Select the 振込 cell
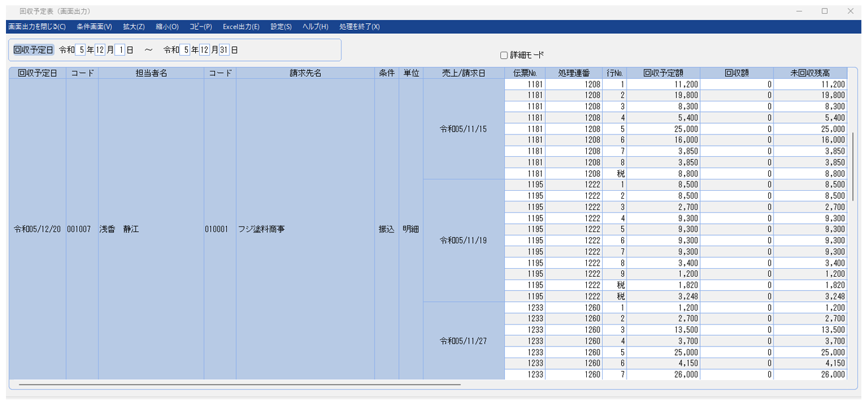 pos(386,229)
